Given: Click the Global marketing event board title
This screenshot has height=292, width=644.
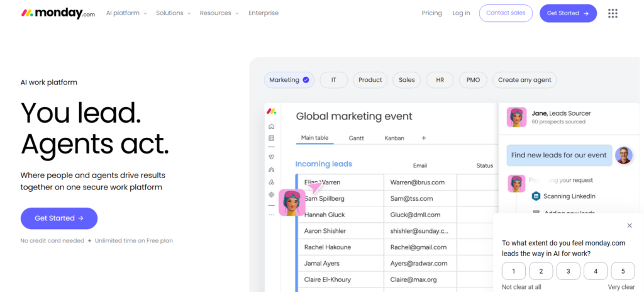Looking at the screenshot, I should (x=354, y=116).
